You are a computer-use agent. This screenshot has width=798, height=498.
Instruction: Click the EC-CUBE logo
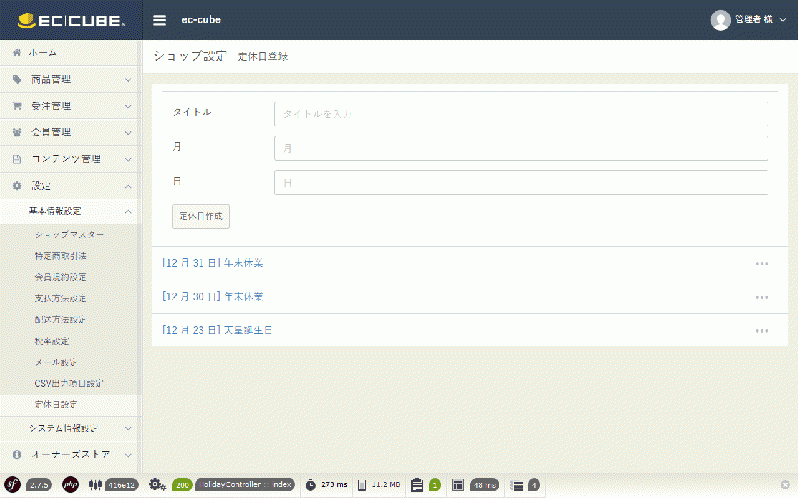(x=72, y=20)
